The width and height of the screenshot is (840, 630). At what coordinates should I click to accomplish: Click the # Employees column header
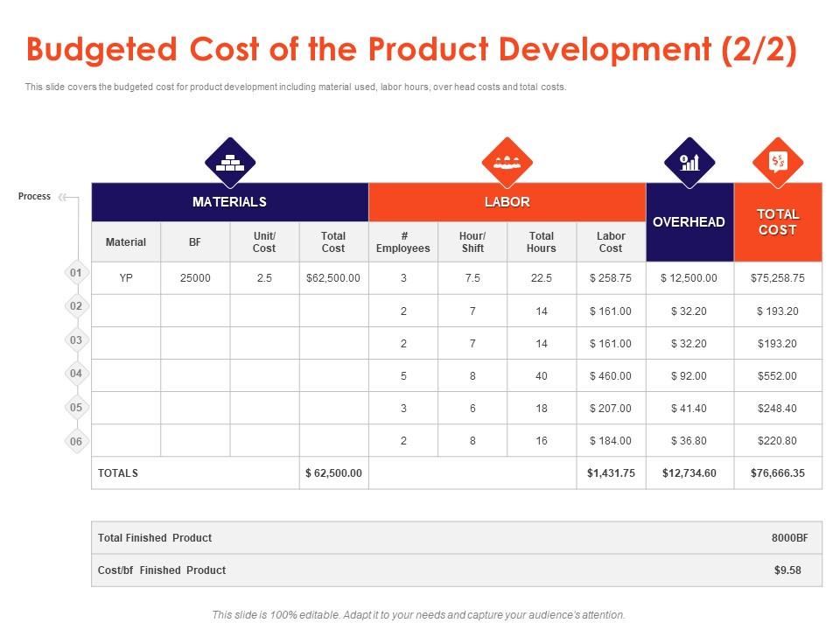pyautogui.click(x=402, y=242)
